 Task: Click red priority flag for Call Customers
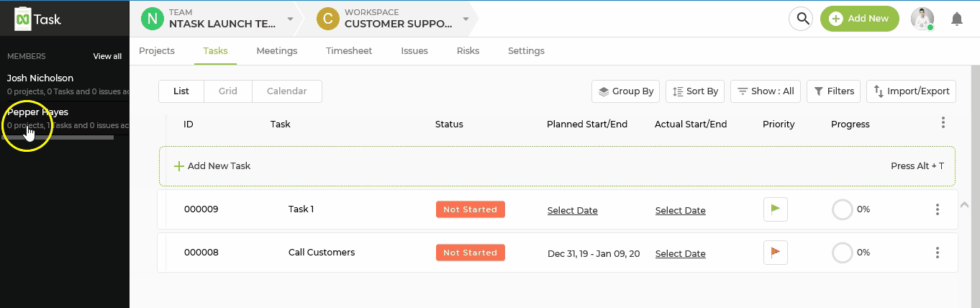pos(775,253)
